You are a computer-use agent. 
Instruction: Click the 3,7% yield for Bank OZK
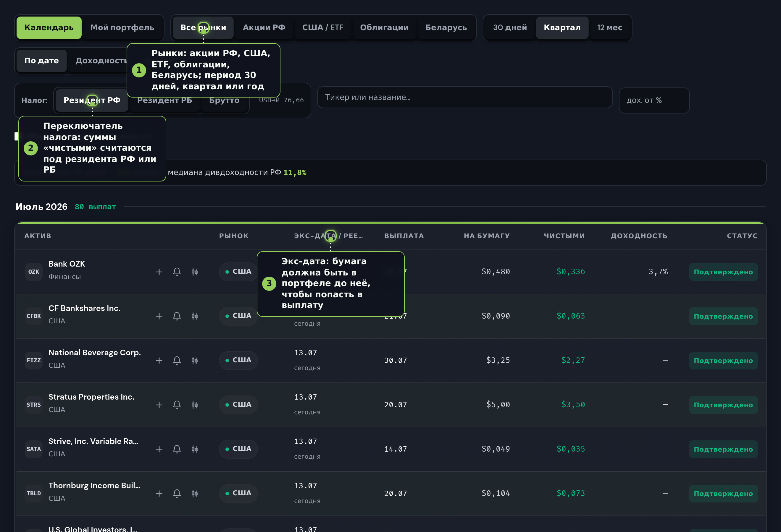pos(658,272)
